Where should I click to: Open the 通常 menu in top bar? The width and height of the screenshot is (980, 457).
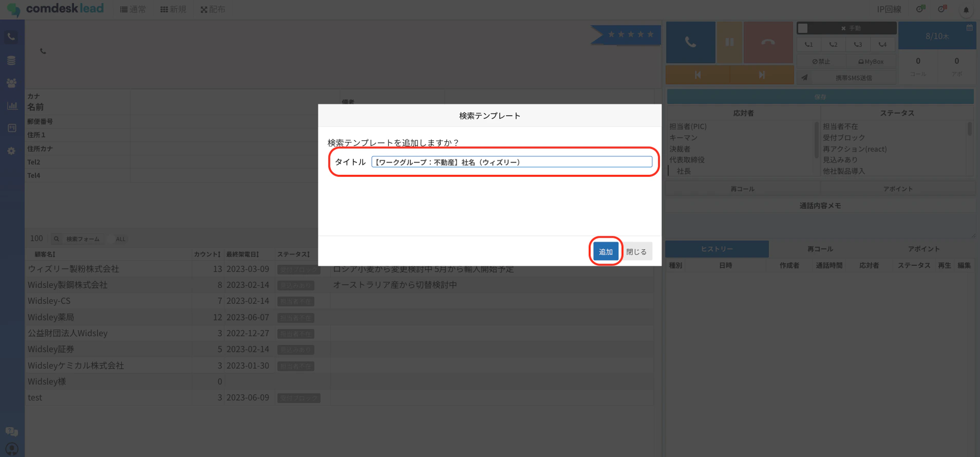pos(133,9)
